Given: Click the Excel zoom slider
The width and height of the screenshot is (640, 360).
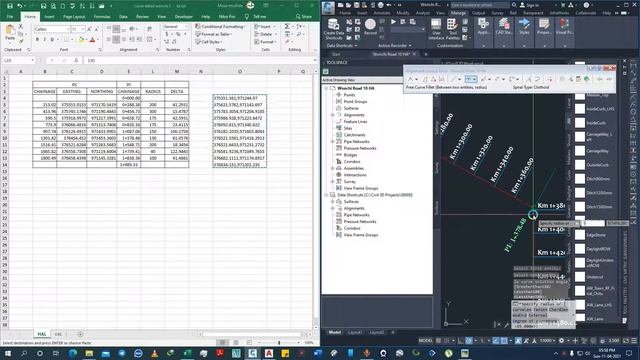Looking at the screenshot, I should click(x=279, y=342).
